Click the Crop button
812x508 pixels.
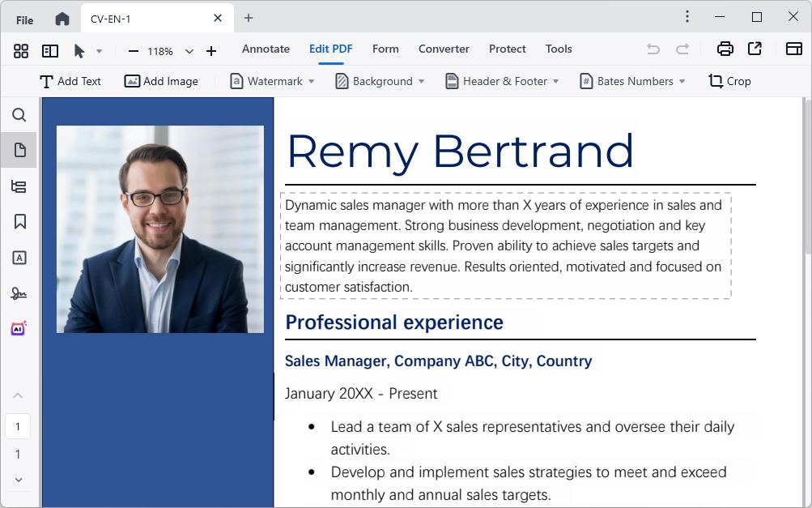(729, 81)
